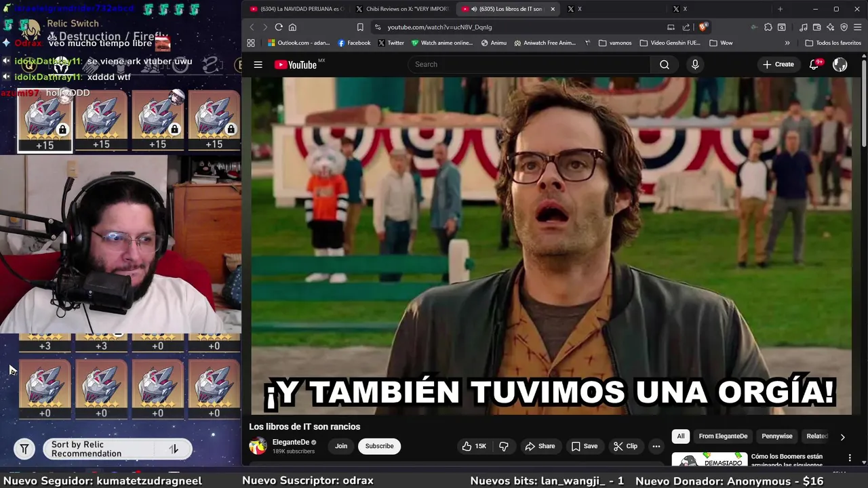Open a new browser tab
This screenshot has width=868, height=488.
point(780,9)
